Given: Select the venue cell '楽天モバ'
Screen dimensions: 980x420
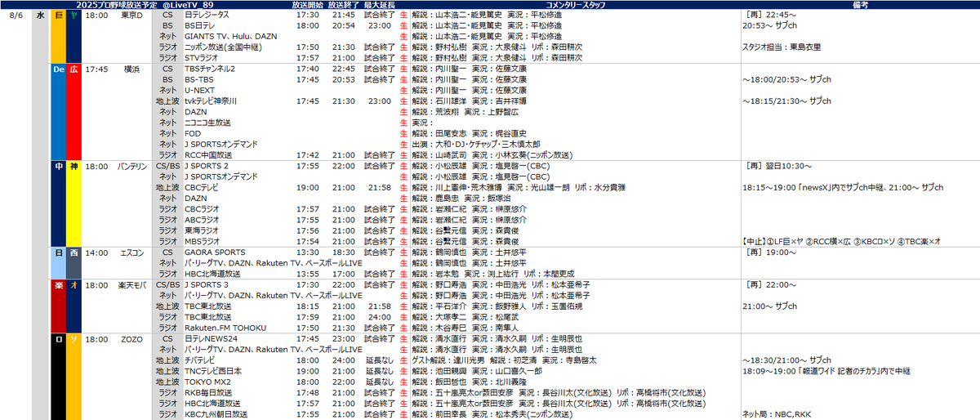Looking at the screenshot, I should [131, 284].
